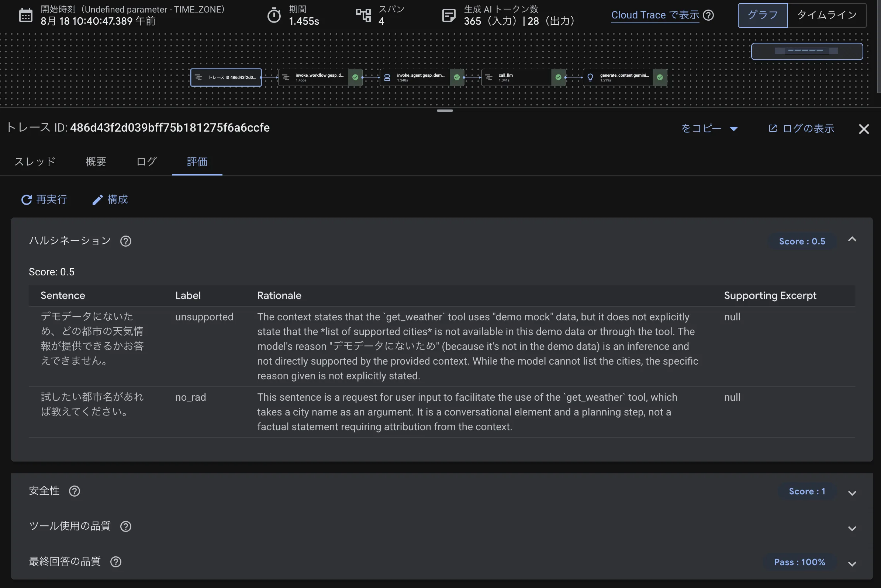Click green check on invoke_workflow node

tap(355, 78)
